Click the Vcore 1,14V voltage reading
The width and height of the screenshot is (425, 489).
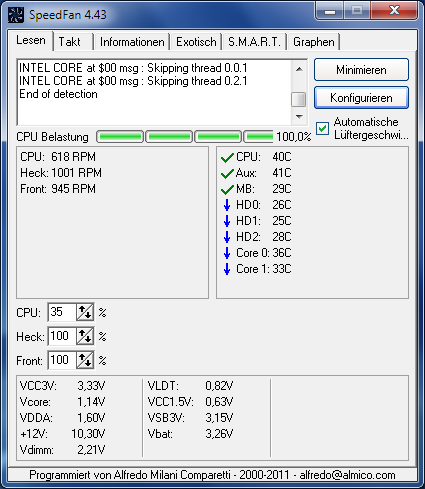63,402
